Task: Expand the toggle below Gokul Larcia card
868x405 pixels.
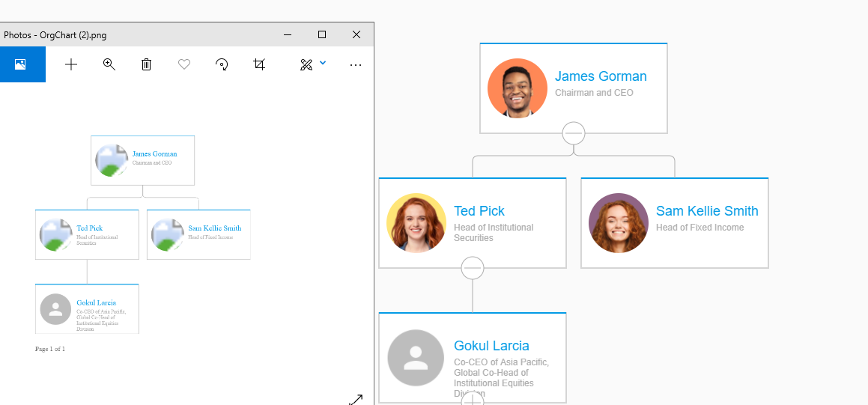Action: click(473, 399)
